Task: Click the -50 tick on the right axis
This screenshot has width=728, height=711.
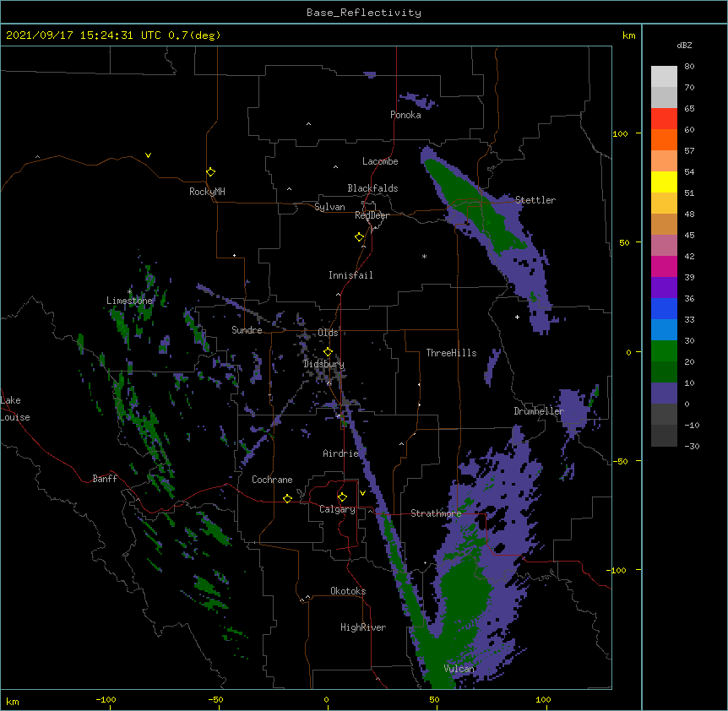Action: pos(620,461)
